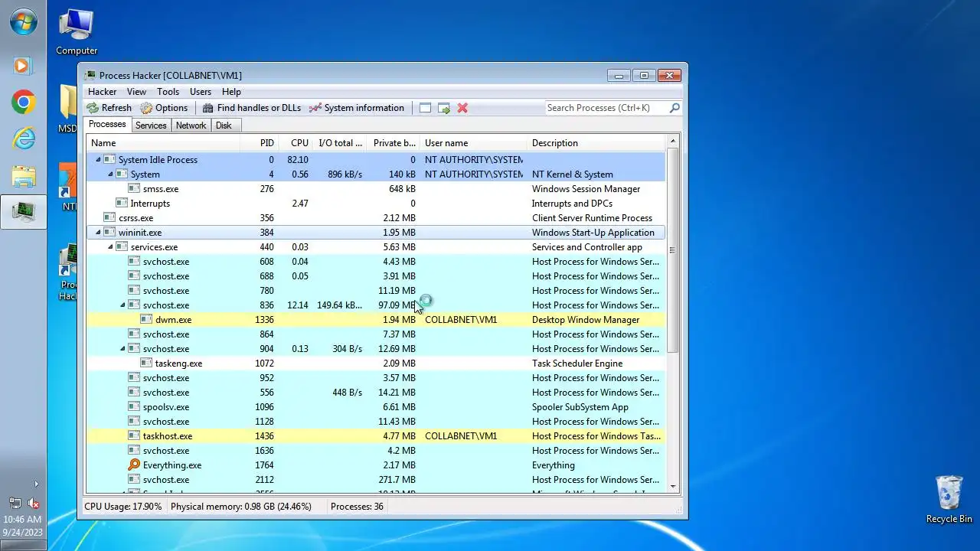The width and height of the screenshot is (980, 551).
Task: Click the Search Processes input field
Action: click(606, 108)
